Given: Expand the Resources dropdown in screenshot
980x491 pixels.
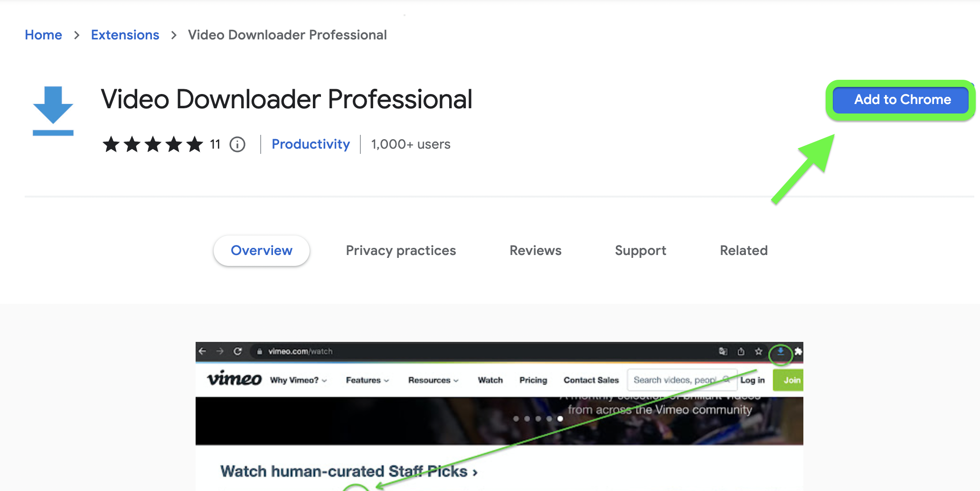Looking at the screenshot, I should point(433,380).
